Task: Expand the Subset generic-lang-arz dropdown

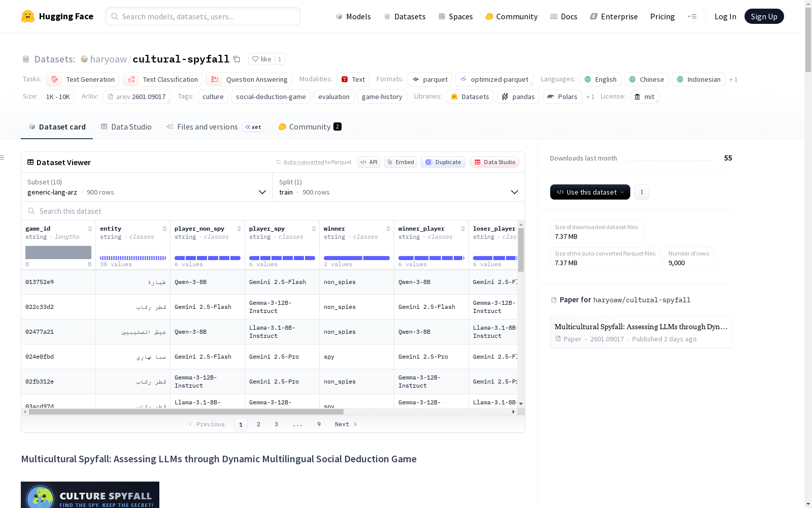Action: 147,187
